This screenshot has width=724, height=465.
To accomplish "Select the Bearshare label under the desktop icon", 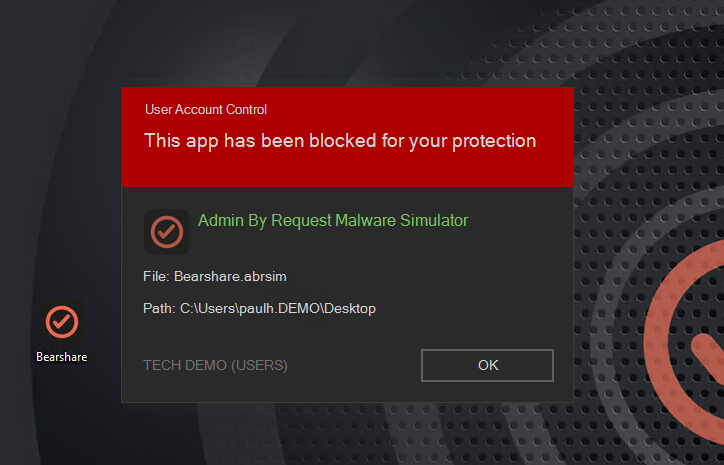I will pyautogui.click(x=62, y=357).
